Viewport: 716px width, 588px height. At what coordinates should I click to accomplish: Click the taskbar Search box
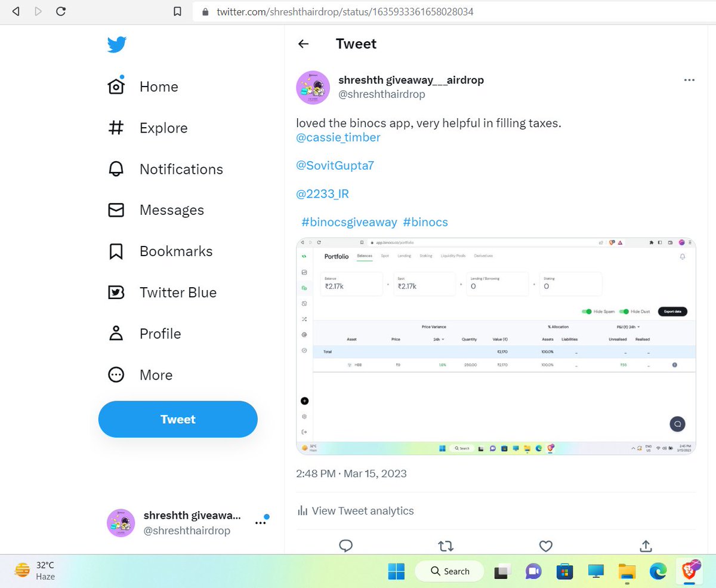point(450,571)
